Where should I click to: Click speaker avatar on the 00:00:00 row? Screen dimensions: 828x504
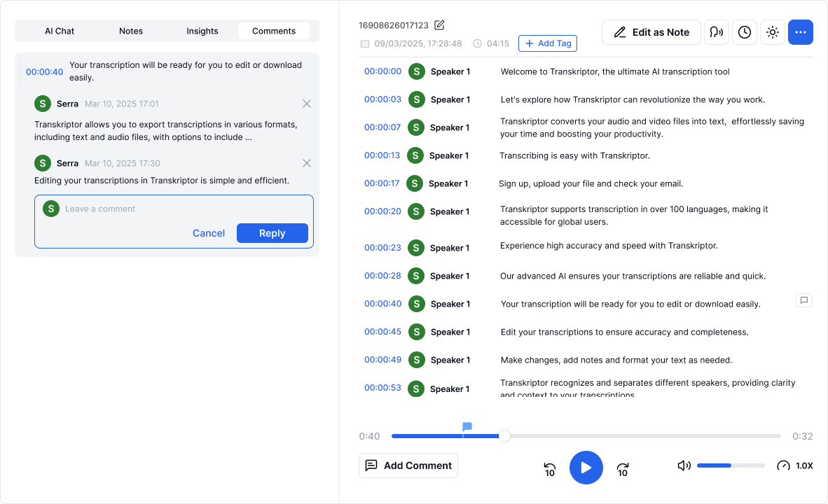(x=417, y=71)
